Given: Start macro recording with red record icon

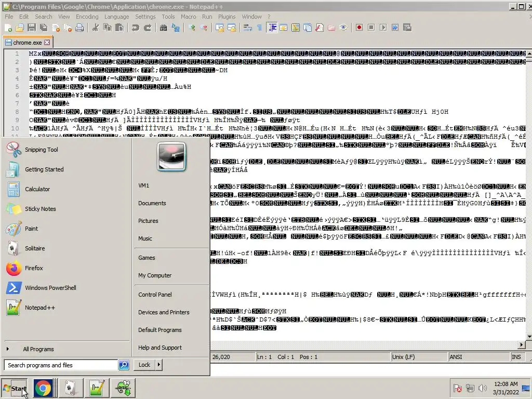Looking at the screenshot, I should click(x=360, y=28).
